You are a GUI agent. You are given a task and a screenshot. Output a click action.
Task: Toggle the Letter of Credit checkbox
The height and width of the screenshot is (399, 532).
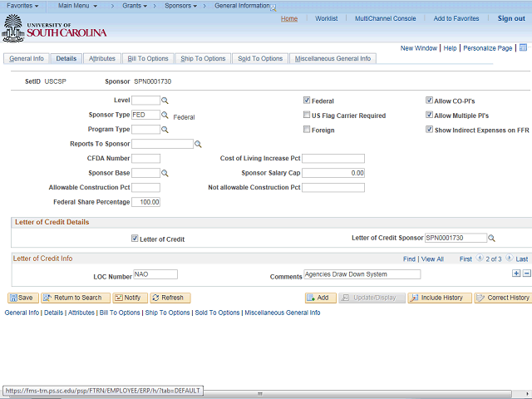click(135, 239)
